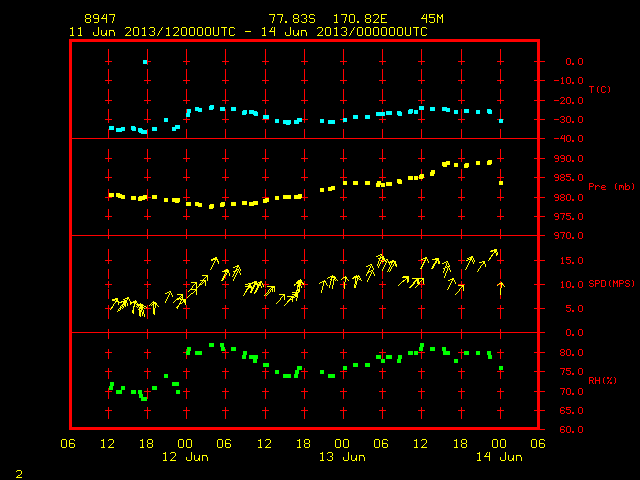This screenshot has width=640, height=480.
Task: Click the date range title line
Action: click(248, 32)
